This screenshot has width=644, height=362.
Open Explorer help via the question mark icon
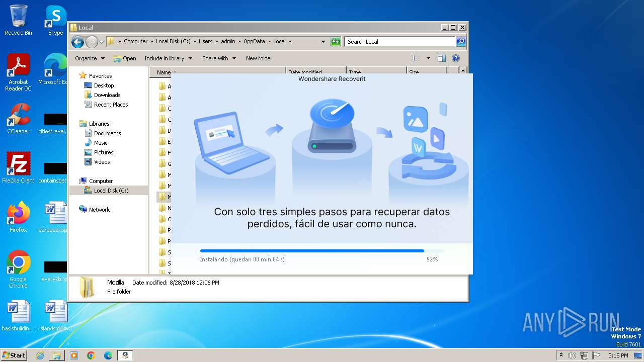click(x=456, y=58)
